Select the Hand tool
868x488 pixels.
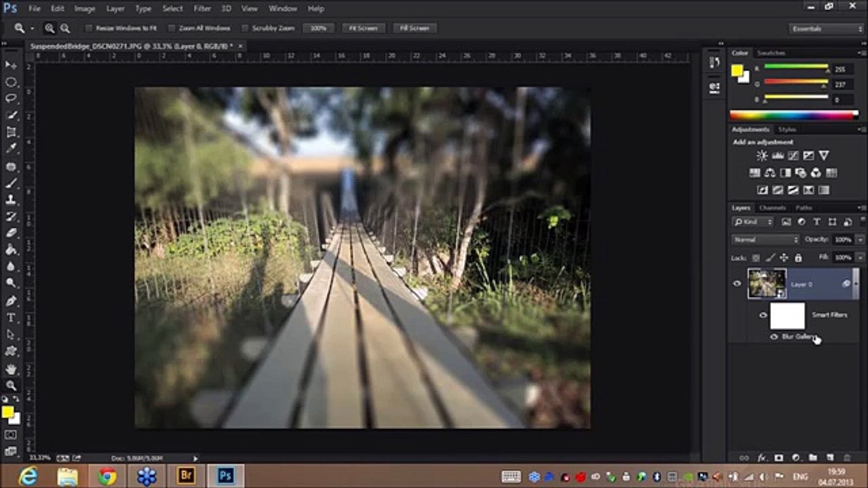coord(11,369)
